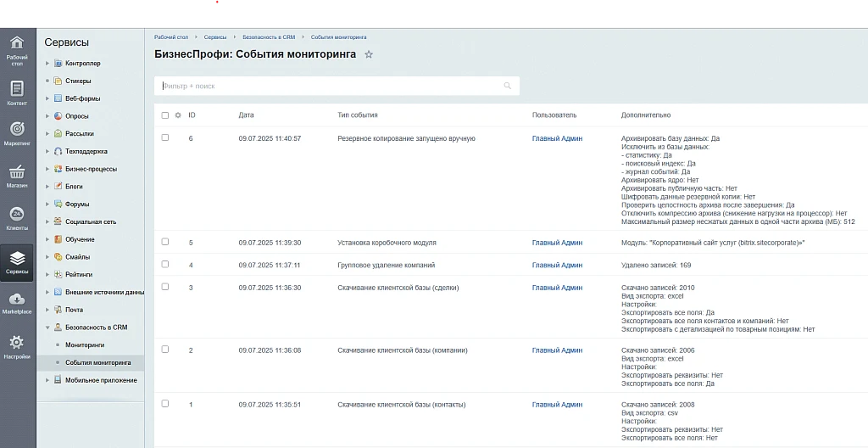Open the Рабочий стол home icon in sidebar
The image size is (868, 448).
(x=17, y=42)
